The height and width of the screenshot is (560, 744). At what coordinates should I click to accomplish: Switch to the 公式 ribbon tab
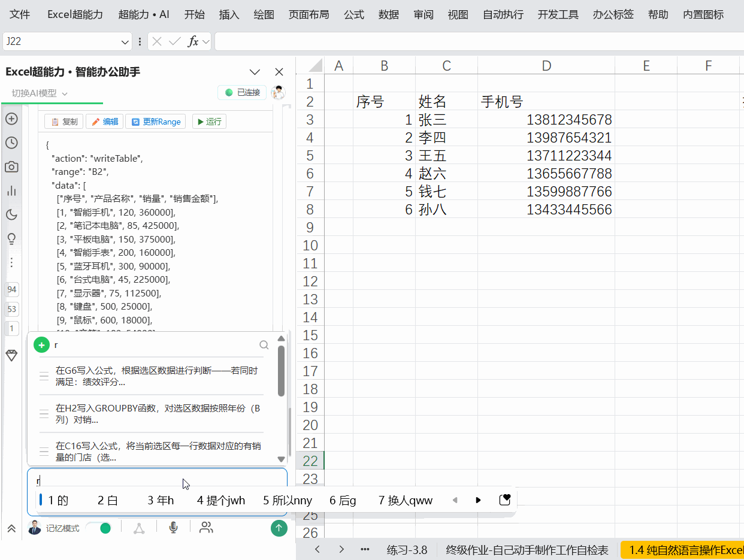click(354, 14)
